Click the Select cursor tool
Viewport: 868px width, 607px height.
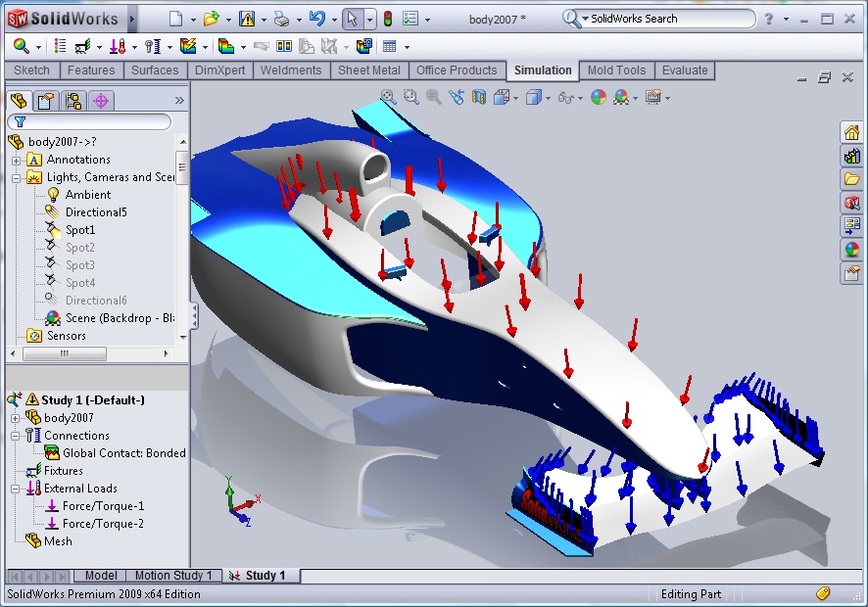(x=352, y=19)
